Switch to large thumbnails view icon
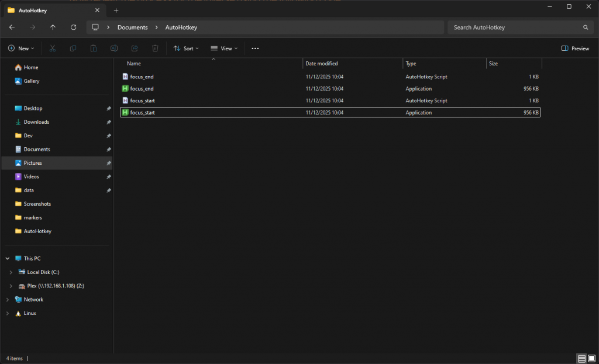Screen dimensions: 599x364 tap(591, 358)
